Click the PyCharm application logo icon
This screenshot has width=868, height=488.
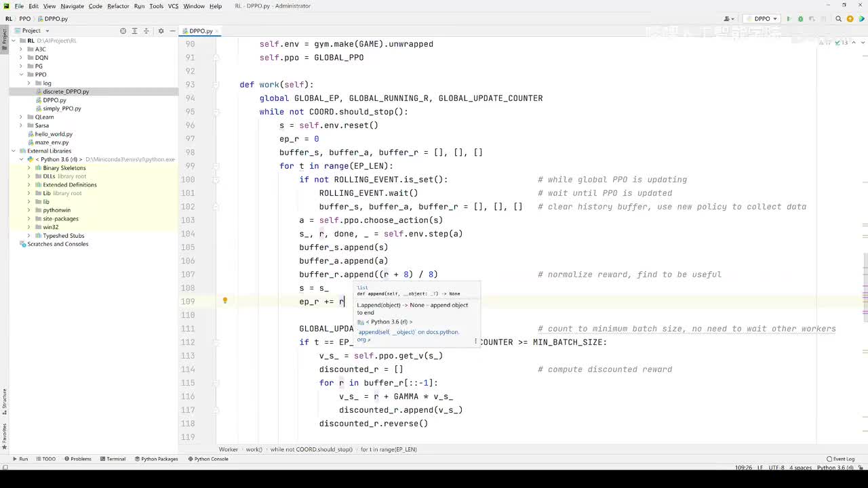(6, 6)
